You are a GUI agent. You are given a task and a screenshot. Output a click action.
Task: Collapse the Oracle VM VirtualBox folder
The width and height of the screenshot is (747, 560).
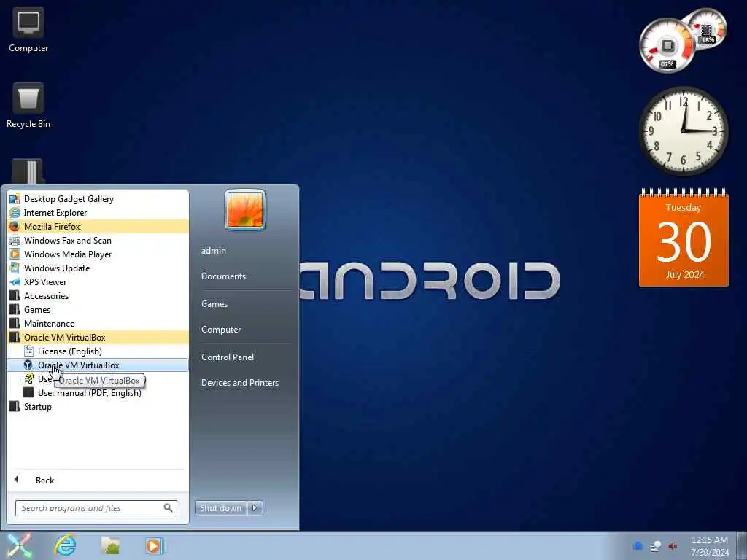[98, 337]
